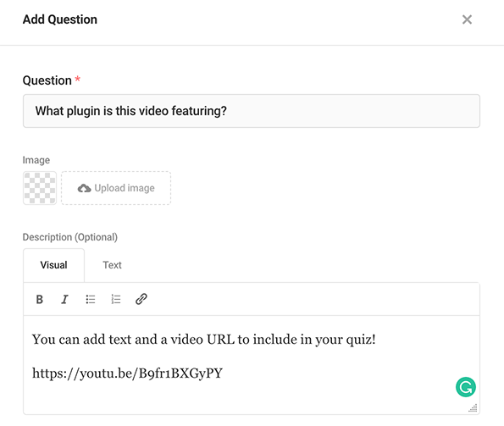Insert a link with chain icon
Viewport: 504px width, 426px height.
pos(141,299)
